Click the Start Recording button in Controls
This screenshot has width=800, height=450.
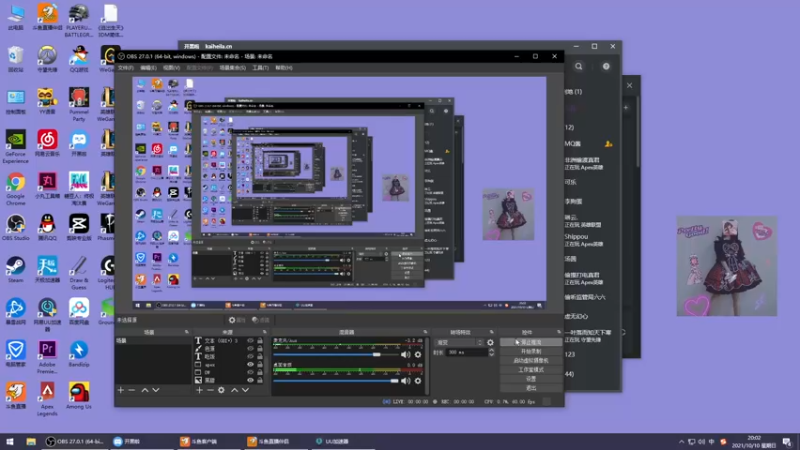tap(531, 352)
